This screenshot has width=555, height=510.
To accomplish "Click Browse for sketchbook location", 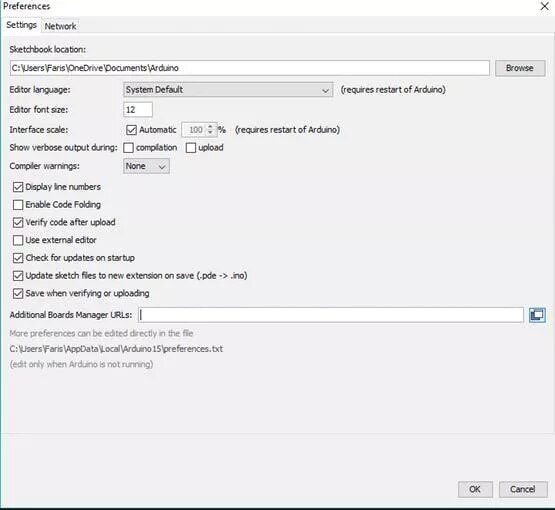I will [x=520, y=68].
